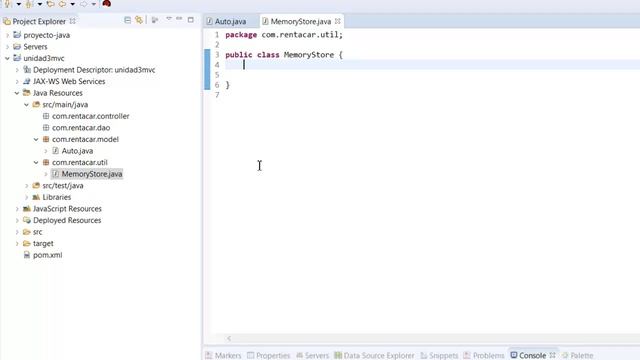Open the Snippets view tab
640x360 pixels.
[x=439, y=356]
